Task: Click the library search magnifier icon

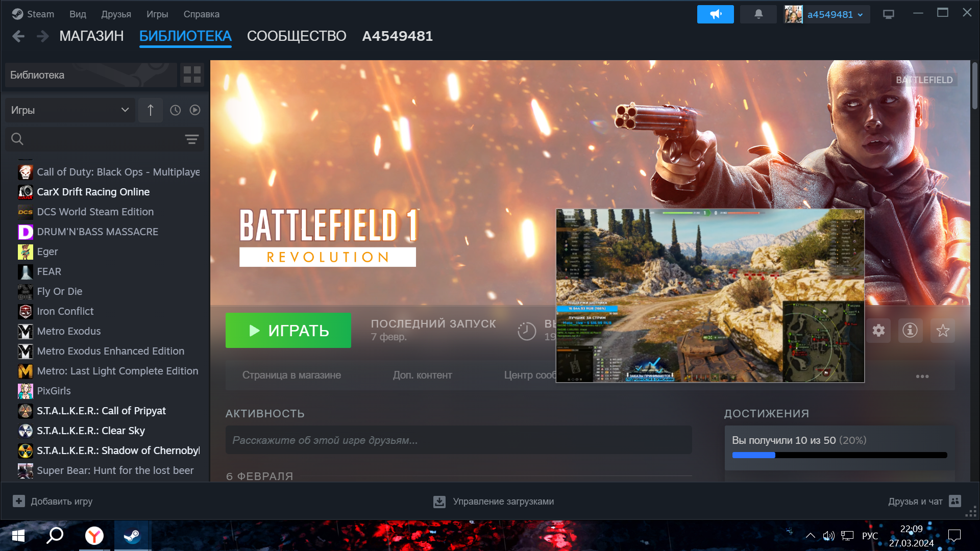Action: pos(17,139)
